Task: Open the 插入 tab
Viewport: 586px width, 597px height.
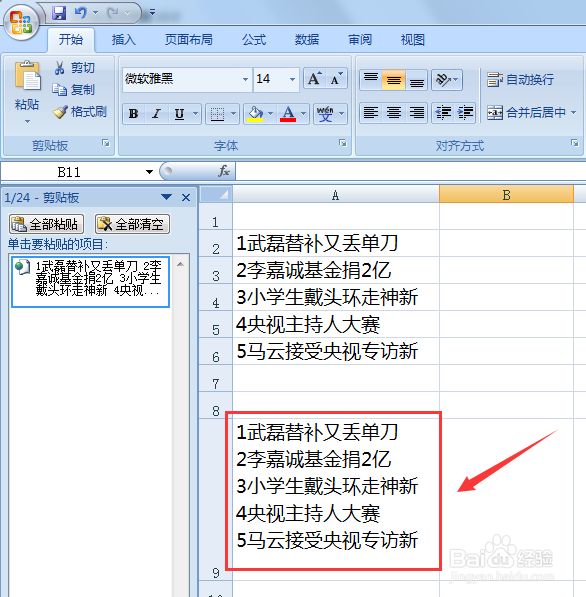Action: 124,40
